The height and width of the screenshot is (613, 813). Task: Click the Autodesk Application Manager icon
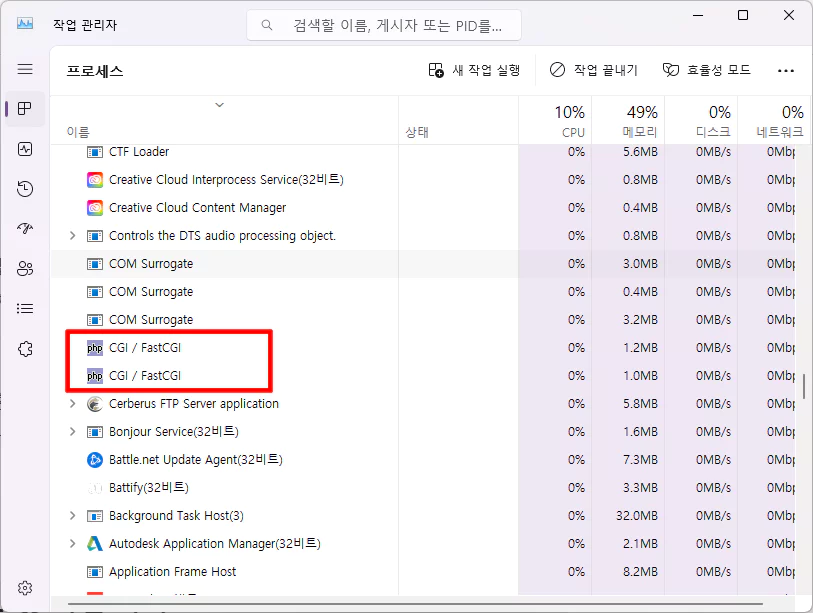click(x=95, y=544)
